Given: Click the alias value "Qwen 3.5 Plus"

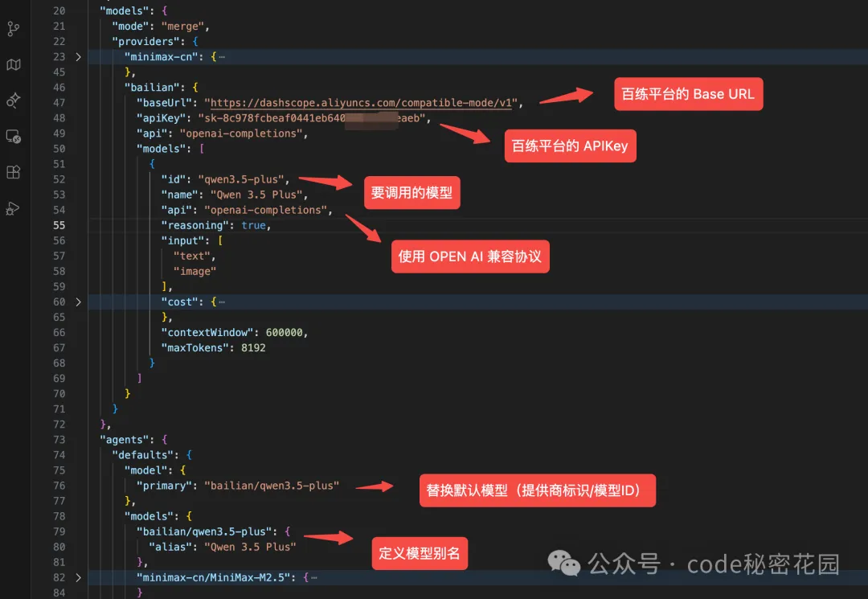Looking at the screenshot, I should tap(250, 547).
